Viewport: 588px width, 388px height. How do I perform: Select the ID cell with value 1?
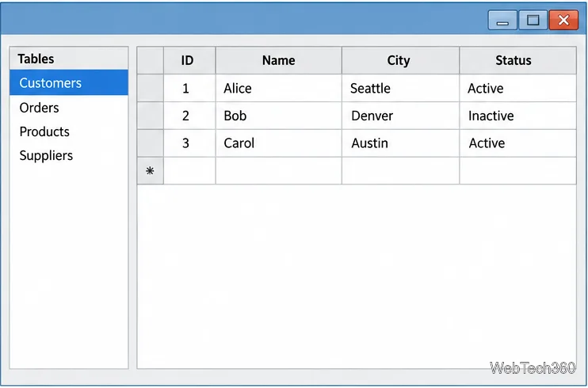tap(189, 88)
